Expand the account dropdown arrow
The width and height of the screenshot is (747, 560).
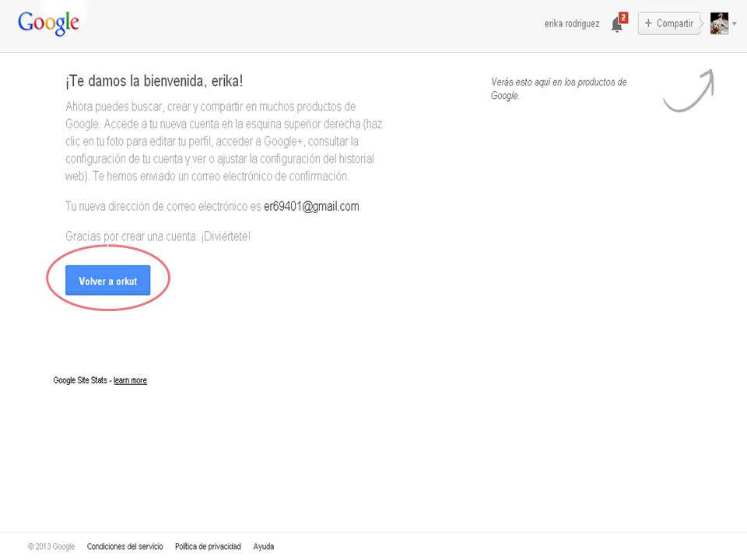tap(734, 24)
